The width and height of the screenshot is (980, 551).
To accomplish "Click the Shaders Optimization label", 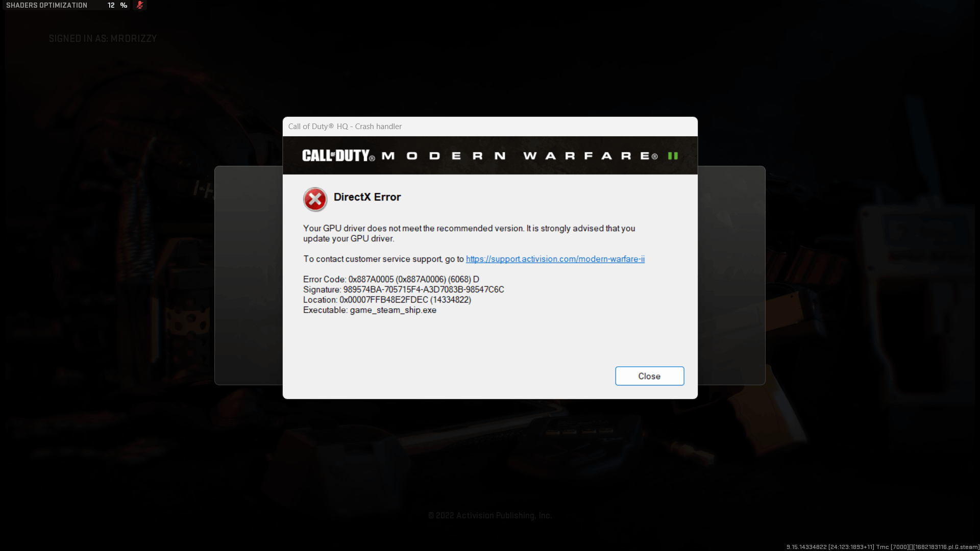I will [x=46, y=5].
